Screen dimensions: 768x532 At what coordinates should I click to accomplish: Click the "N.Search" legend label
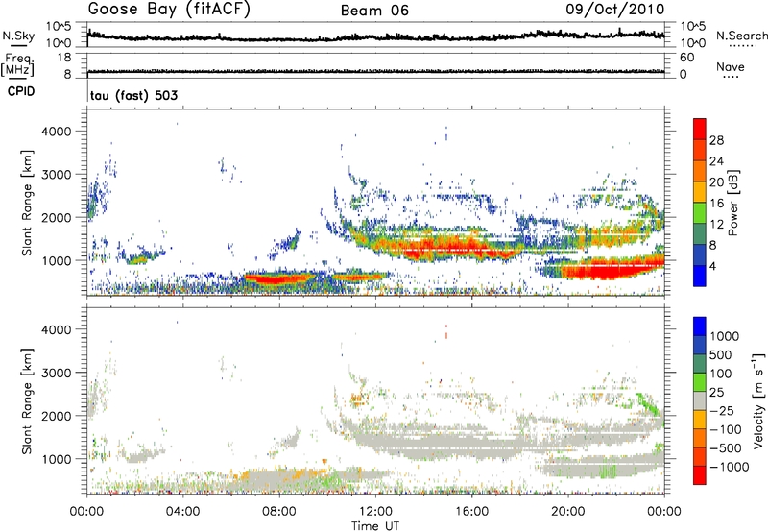[x=741, y=36]
